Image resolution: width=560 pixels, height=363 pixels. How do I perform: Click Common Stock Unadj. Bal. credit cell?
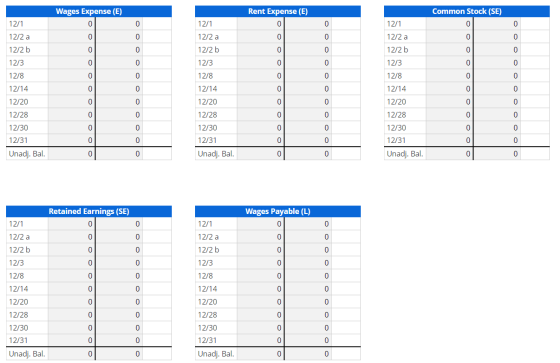(x=497, y=154)
